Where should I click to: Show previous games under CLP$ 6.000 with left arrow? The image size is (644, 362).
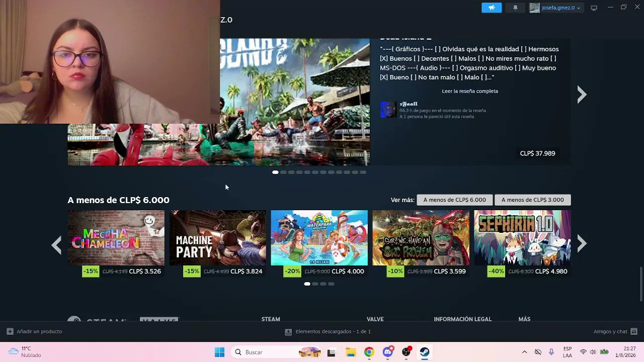[x=56, y=245]
